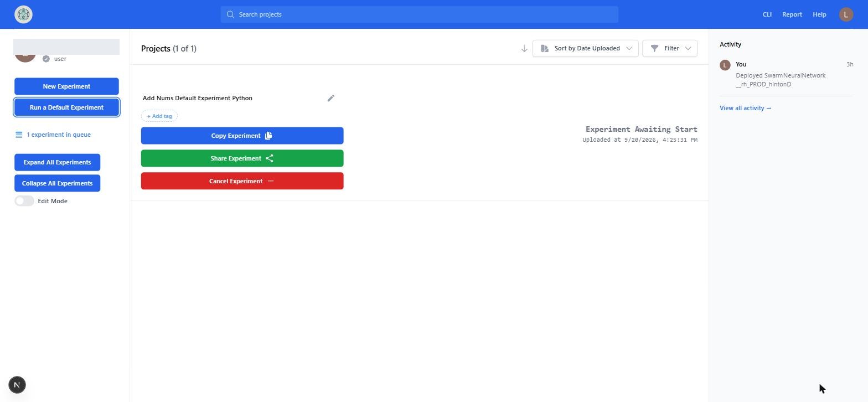Viewport: 868px width, 402px height.
Task: Click the Projects (1 of 1) heading
Action: (x=169, y=49)
